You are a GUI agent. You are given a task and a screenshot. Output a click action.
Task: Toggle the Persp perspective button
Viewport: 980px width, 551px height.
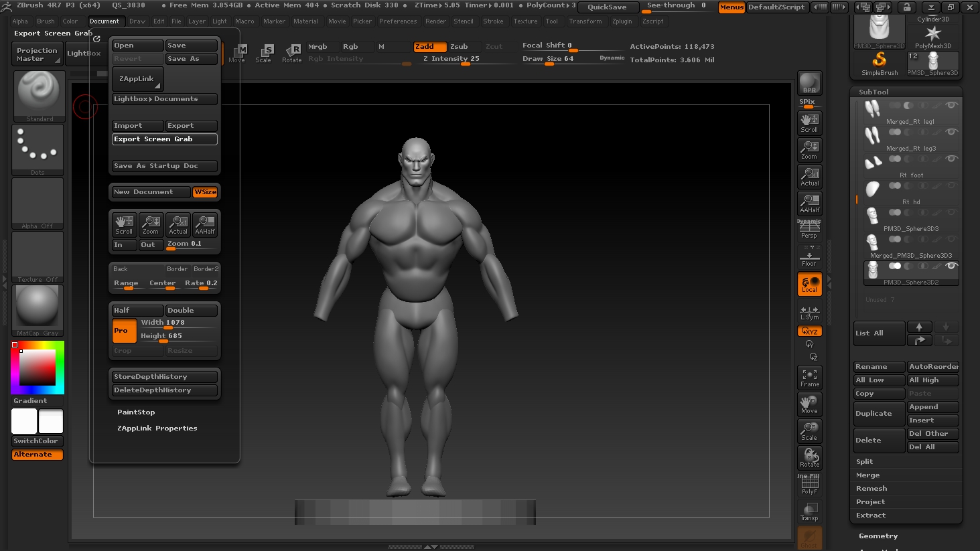[809, 229]
